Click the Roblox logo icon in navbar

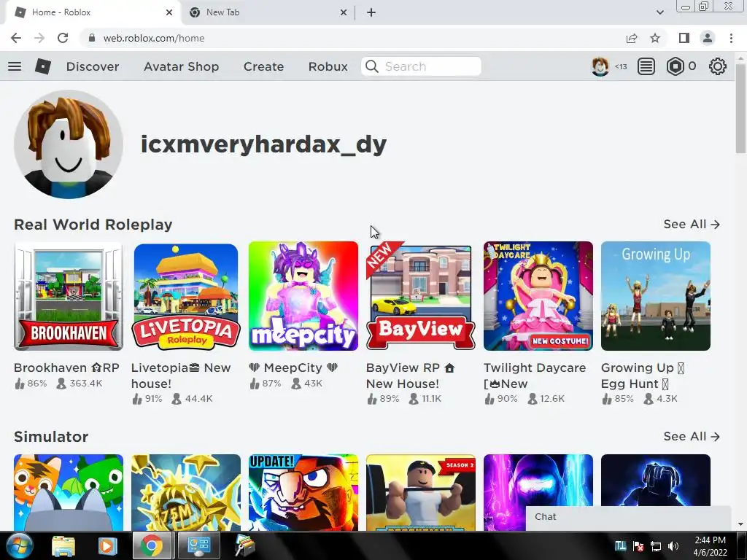[x=43, y=66]
